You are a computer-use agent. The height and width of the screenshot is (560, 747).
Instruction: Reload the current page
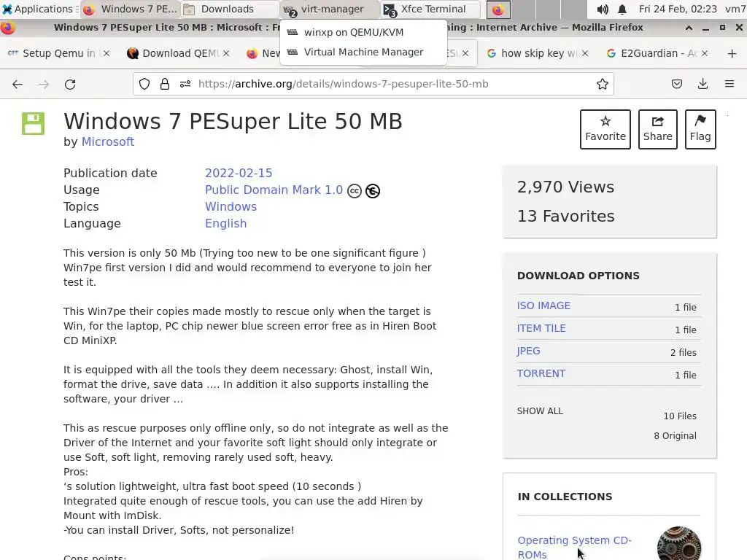tap(70, 84)
